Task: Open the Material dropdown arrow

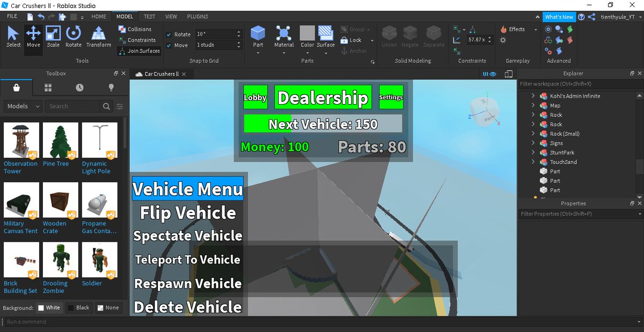Action: point(284,53)
